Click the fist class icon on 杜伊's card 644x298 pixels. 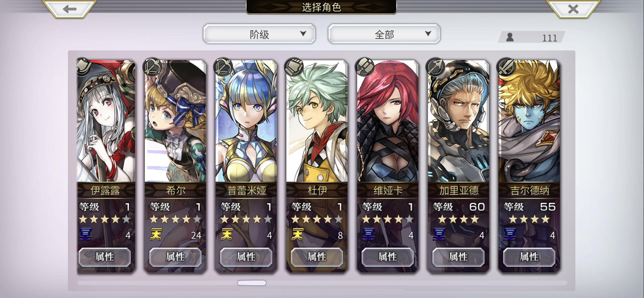click(x=294, y=67)
